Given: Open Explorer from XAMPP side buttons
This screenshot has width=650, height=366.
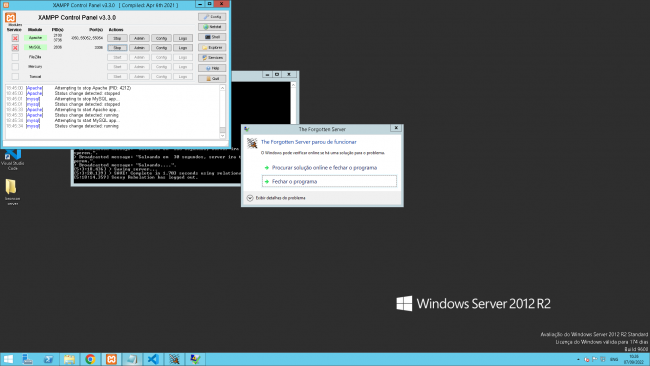Looking at the screenshot, I should pyautogui.click(x=212, y=48).
